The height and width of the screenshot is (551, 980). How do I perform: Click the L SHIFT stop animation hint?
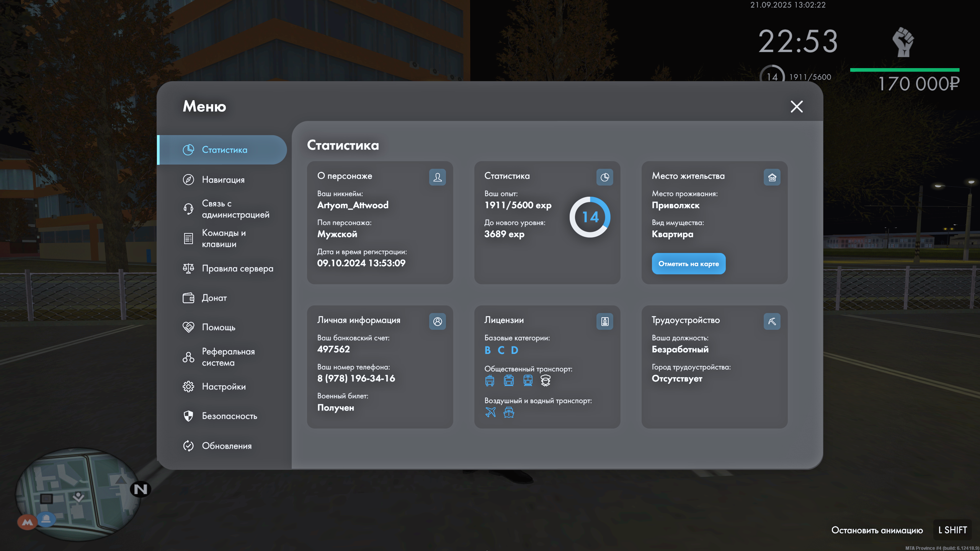[952, 530]
